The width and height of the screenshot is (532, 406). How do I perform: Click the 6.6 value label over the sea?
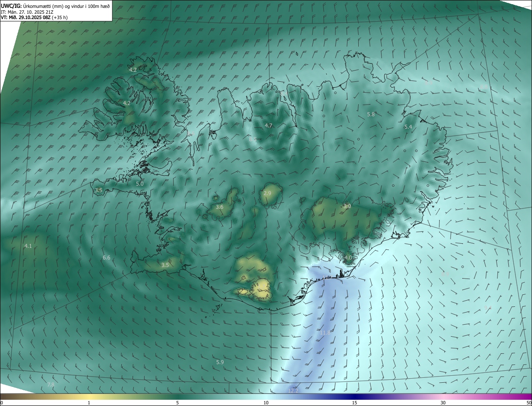(x=106, y=257)
